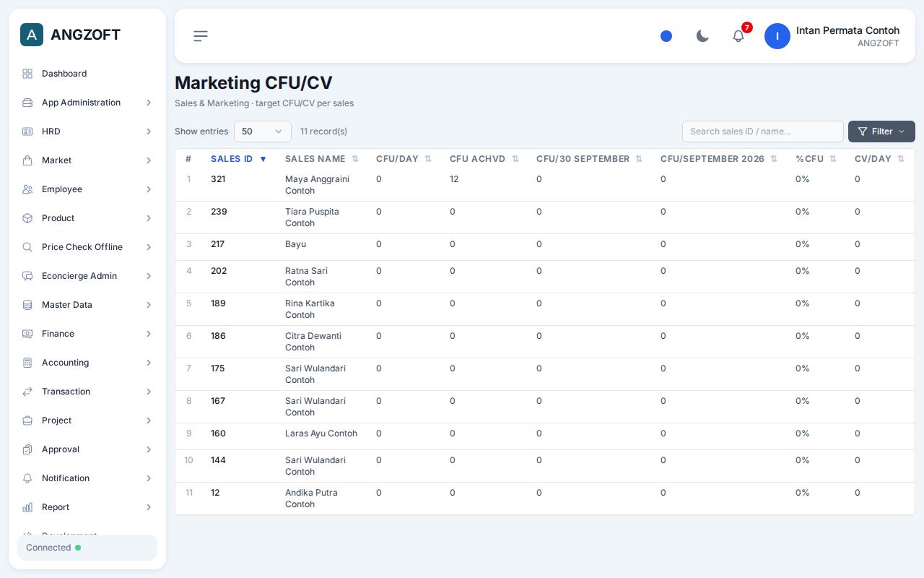Click the Product box icon
The height and width of the screenshot is (578, 924).
pyautogui.click(x=27, y=218)
